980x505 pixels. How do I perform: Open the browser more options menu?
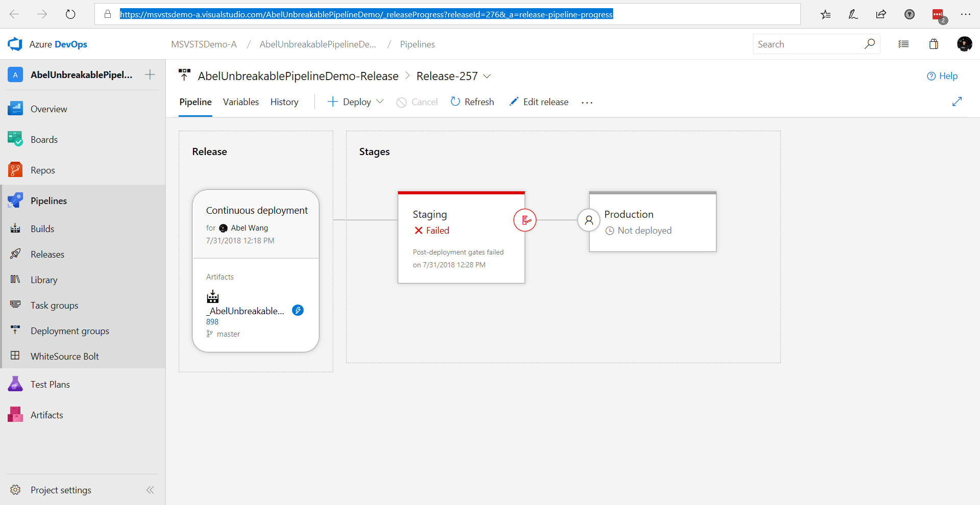coord(966,14)
